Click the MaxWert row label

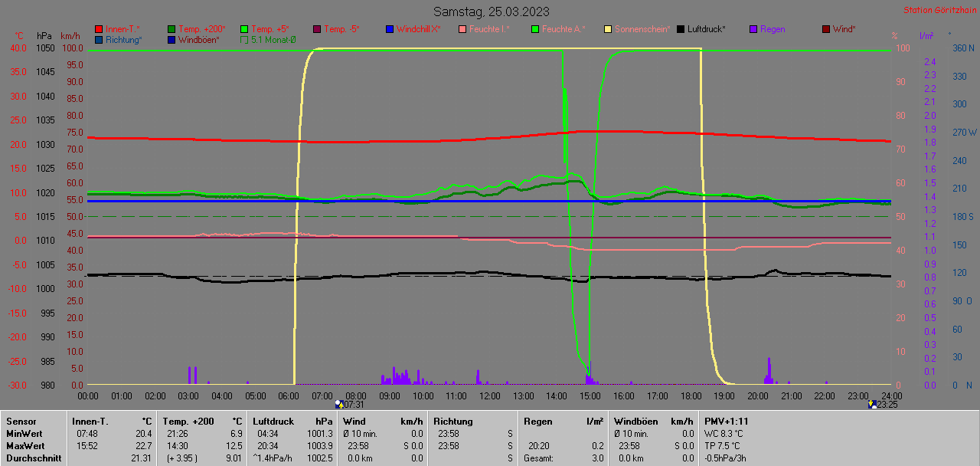[27, 445]
